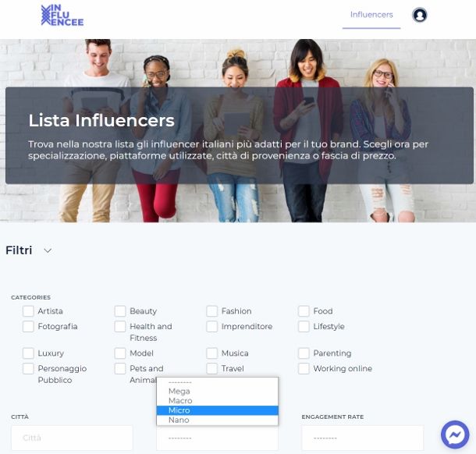Enable the Working online filter
The height and width of the screenshot is (454, 476).
(304, 368)
